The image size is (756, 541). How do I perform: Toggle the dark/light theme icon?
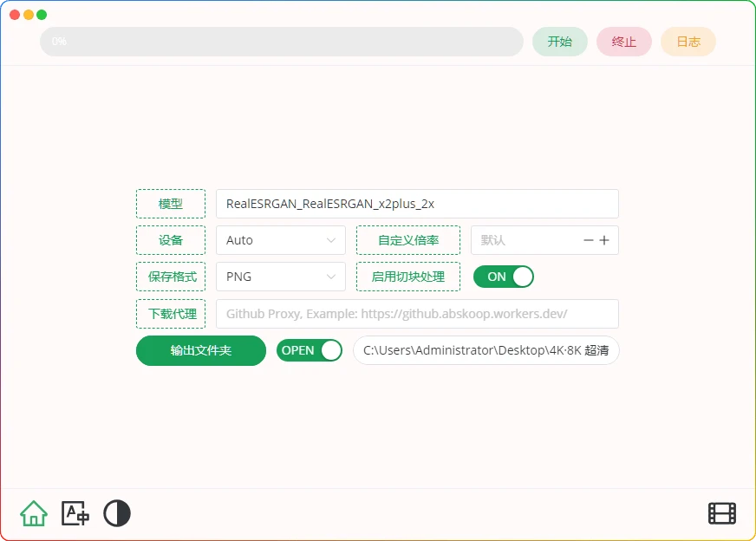(x=117, y=513)
